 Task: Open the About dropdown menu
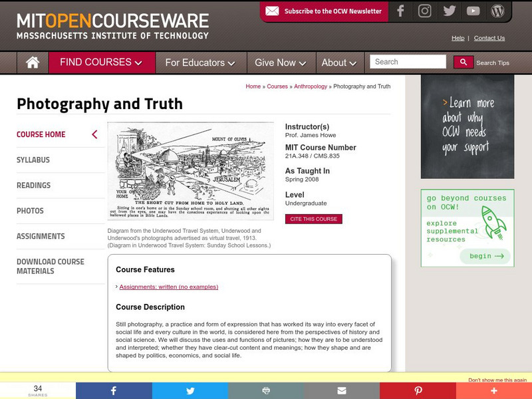(x=338, y=62)
